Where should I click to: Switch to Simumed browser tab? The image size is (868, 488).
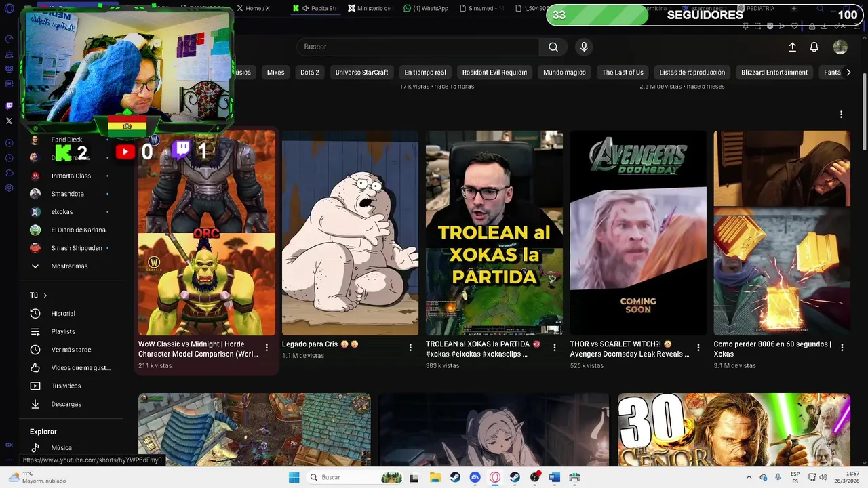(x=481, y=8)
